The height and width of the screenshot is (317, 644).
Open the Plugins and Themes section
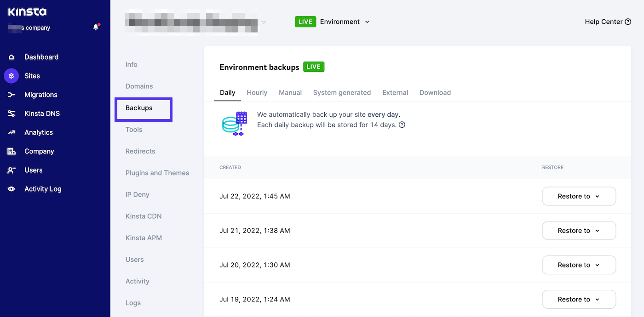coord(157,173)
